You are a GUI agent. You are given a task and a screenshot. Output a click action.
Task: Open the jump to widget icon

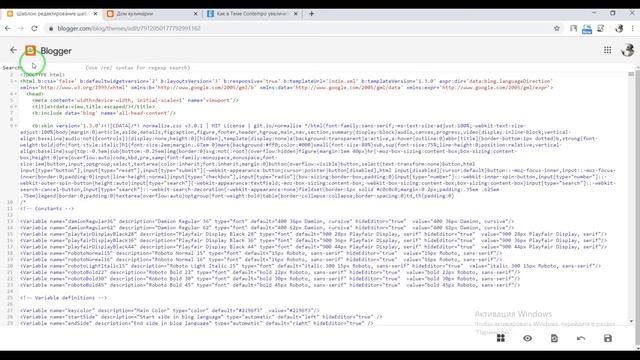click(501, 338)
